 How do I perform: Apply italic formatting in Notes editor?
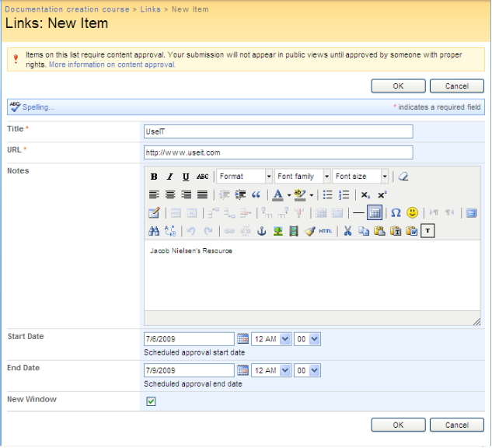pyautogui.click(x=169, y=177)
